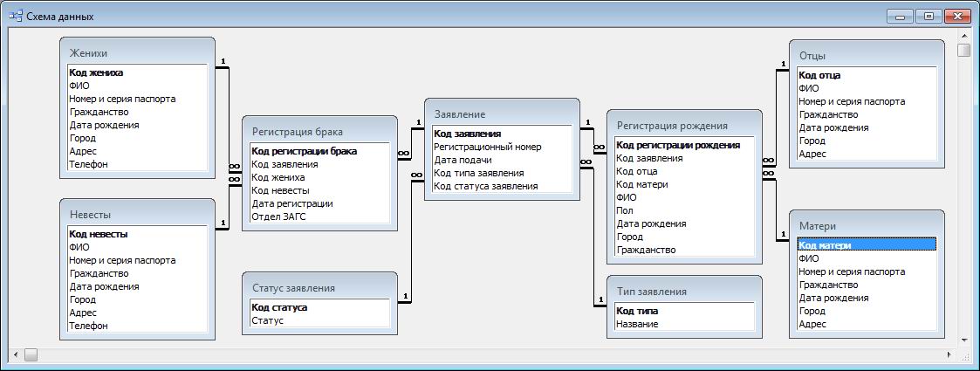This screenshot has height=371, width=980.
Task: Click the horizontal scrollbar thumb
Action: [x=31, y=354]
